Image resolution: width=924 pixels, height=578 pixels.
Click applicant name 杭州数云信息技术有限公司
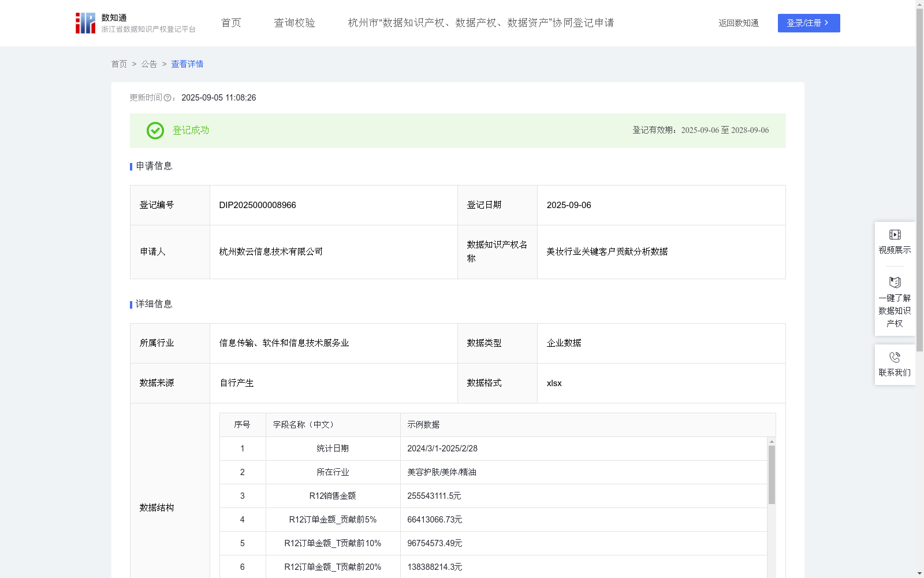click(x=271, y=252)
